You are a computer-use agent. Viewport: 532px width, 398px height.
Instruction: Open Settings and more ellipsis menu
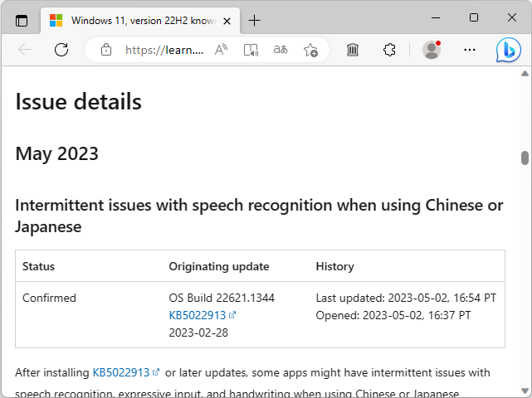click(x=470, y=50)
